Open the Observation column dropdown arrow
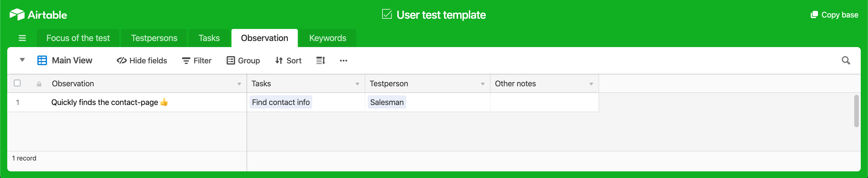This screenshot has width=868, height=178. 239,84
